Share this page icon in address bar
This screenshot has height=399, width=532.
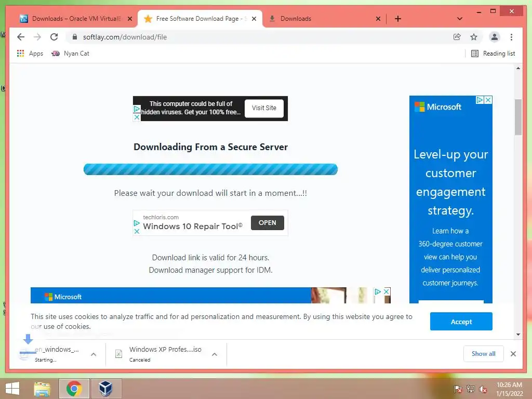coord(457,37)
